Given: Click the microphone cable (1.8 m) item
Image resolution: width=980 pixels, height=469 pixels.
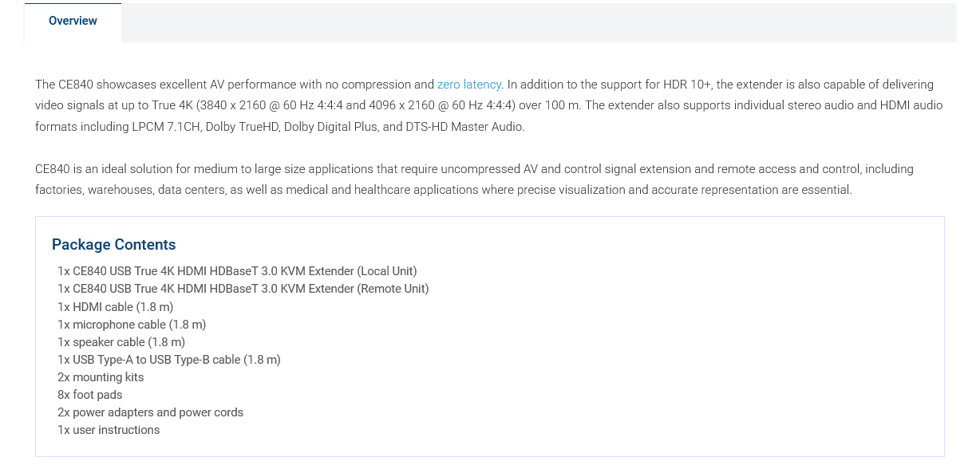Looking at the screenshot, I should point(132,325).
